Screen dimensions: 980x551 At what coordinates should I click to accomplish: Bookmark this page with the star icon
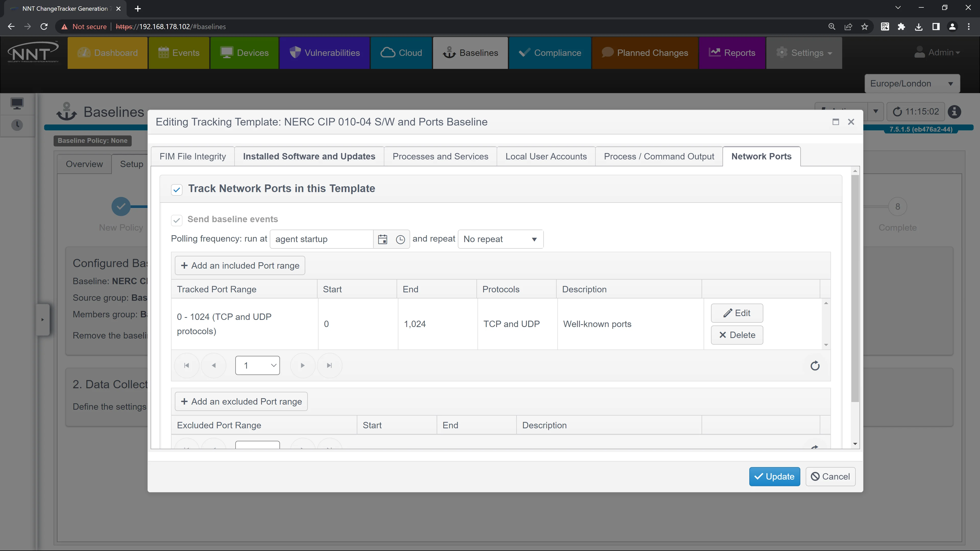(865, 27)
